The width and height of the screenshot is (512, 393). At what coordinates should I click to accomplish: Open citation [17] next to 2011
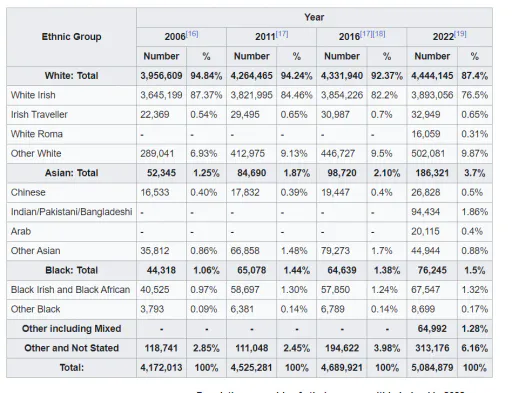coord(282,34)
